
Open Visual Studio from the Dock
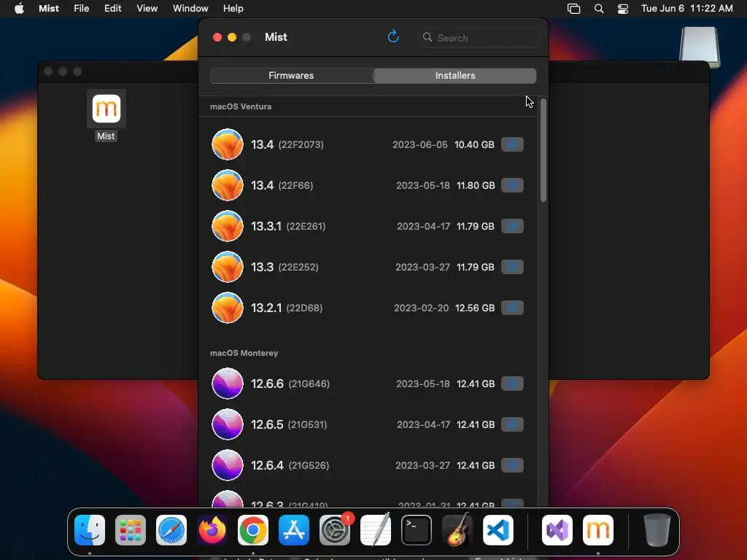point(557,530)
